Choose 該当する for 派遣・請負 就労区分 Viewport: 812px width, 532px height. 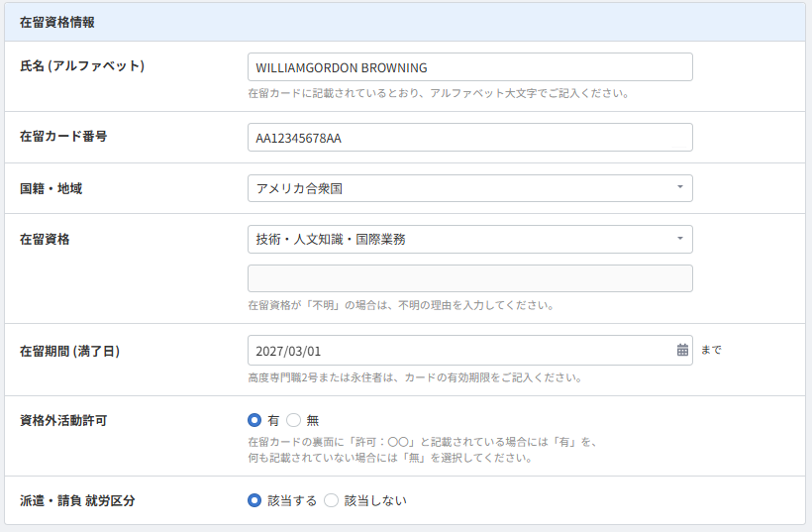click(254, 501)
